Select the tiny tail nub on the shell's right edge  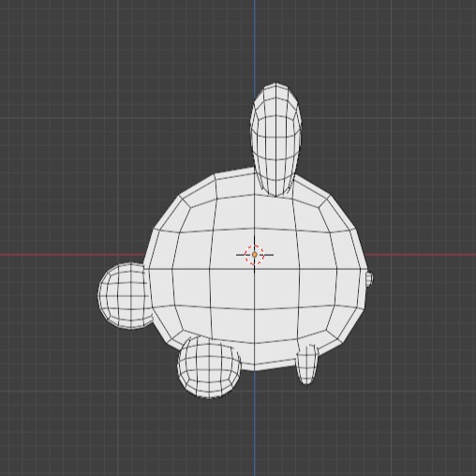coord(369,279)
